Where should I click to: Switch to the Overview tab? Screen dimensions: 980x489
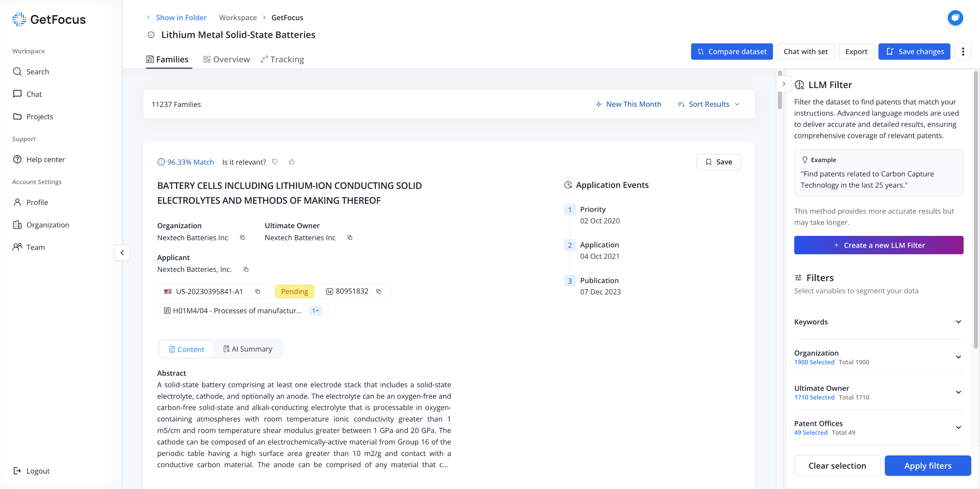click(x=227, y=59)
